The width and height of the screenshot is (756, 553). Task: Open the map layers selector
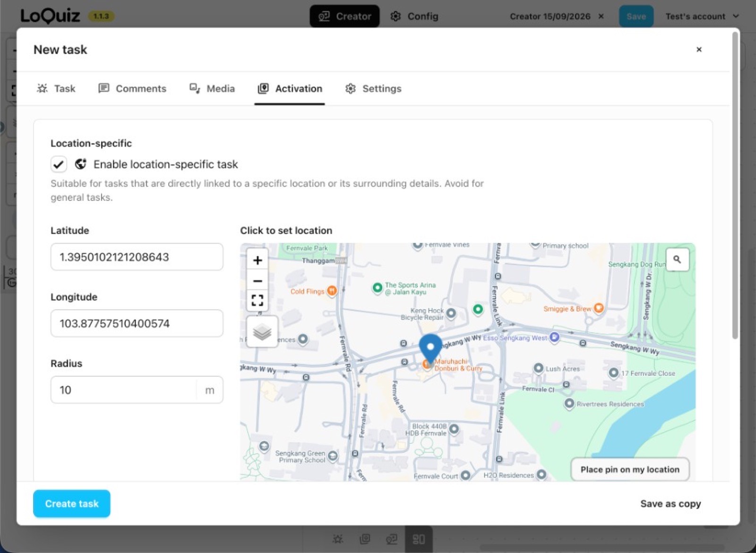pos(262,332)
